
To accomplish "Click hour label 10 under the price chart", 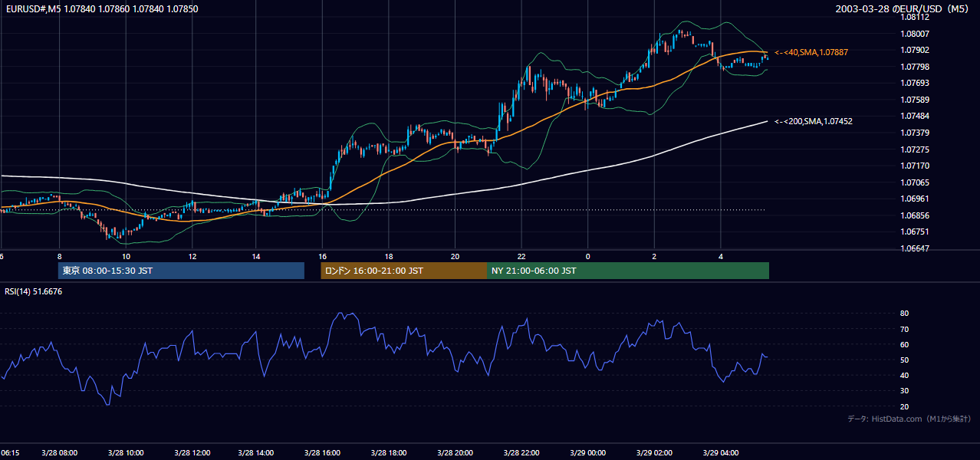I will pos(126,256).
